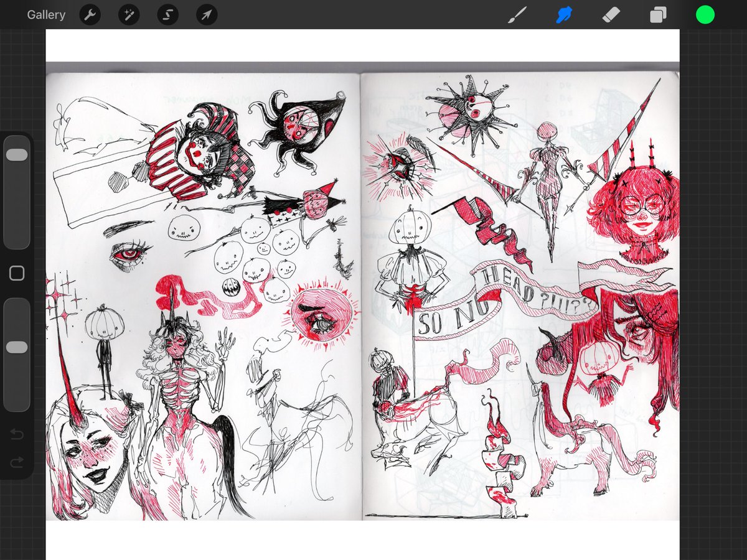The width and height of the screenshot is (747, 560).
Task: Open the Layers panel
Action: click(x=658, y=15)
